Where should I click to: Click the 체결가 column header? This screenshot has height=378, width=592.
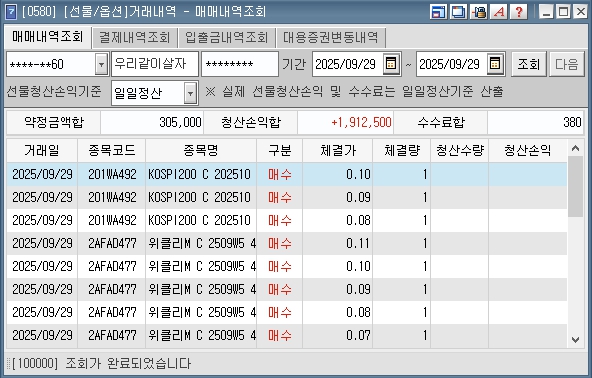click(x=338, y=151)
